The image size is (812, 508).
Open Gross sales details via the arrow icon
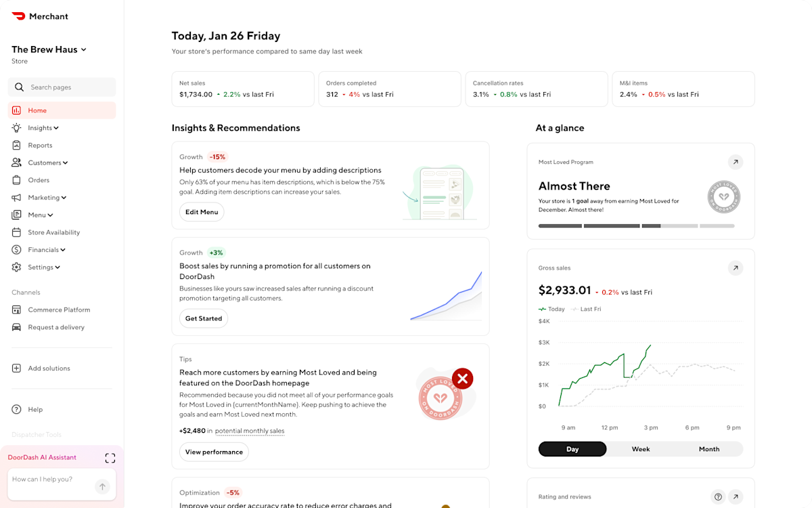(736, 268)
